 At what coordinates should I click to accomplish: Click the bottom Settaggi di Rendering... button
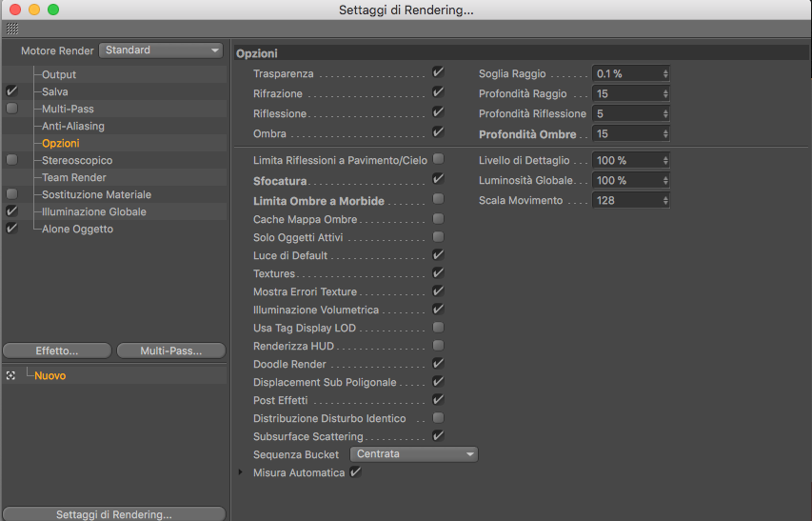pyautogui.click(x=114, y=513)
